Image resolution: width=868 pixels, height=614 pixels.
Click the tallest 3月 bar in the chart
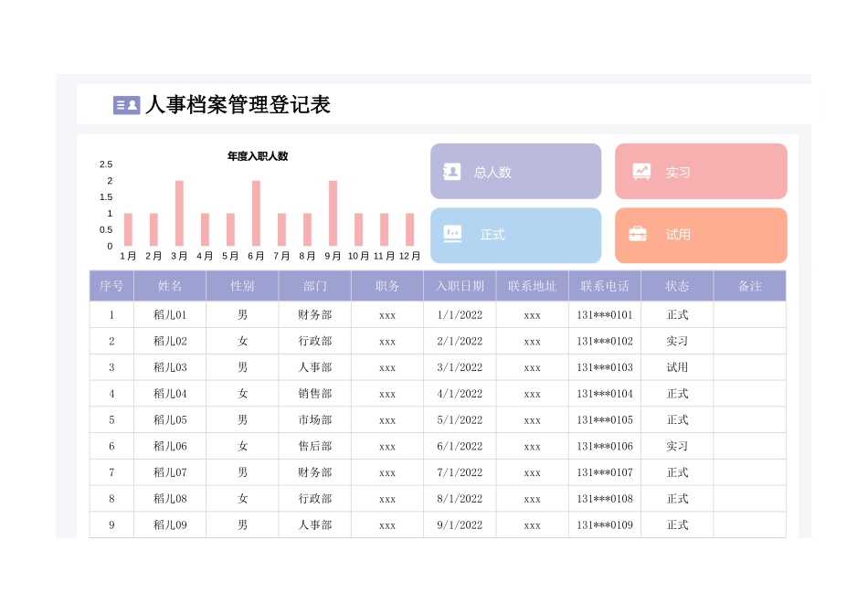177,215
